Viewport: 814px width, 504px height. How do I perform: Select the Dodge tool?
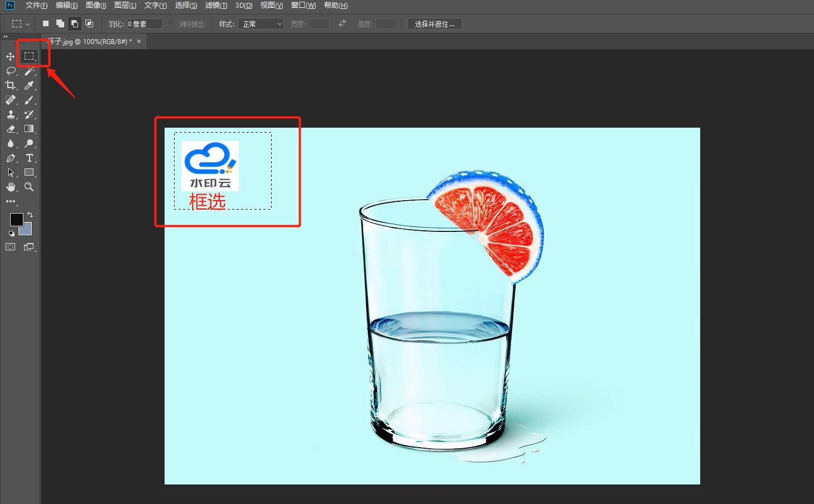point(29,143)
